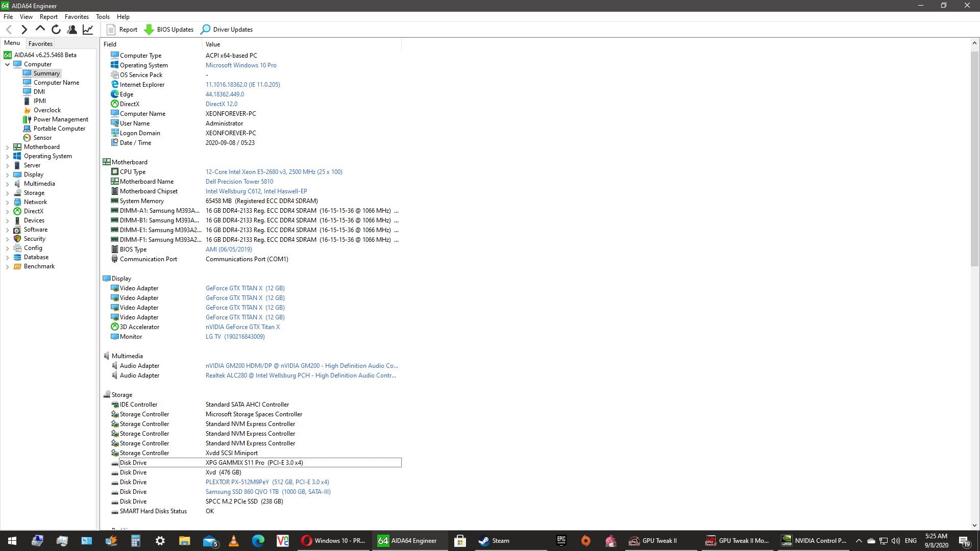Click the Forward navigation arrow
980x551 pixels.
[x=24, y=30]
